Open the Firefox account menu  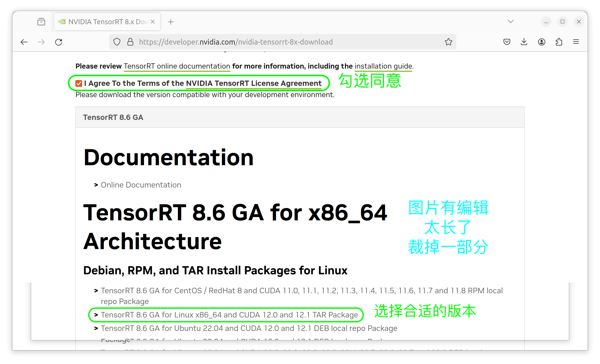(541, 42)
